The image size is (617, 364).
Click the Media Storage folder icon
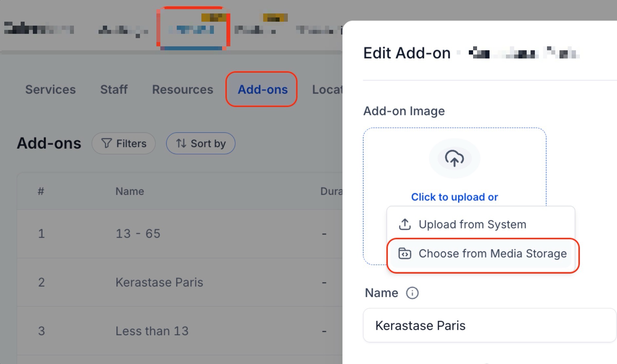[x=405, y=254]
